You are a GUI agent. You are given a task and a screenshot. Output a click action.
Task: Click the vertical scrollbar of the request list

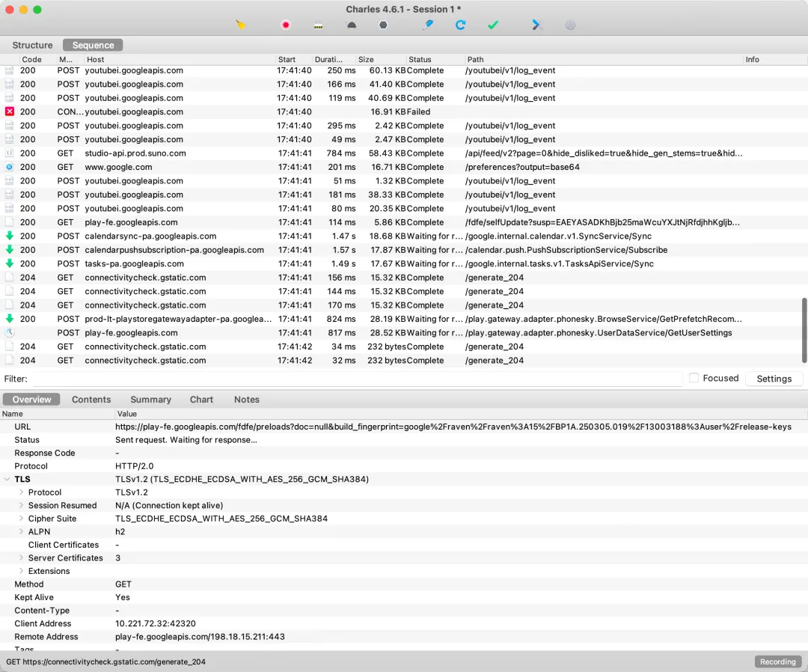804,330
